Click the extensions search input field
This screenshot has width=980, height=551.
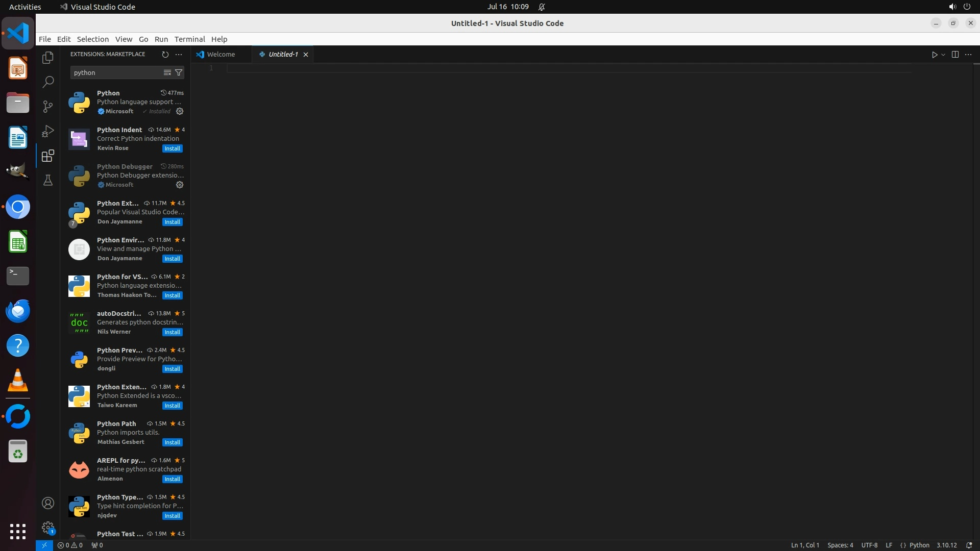tap(115, 72)
